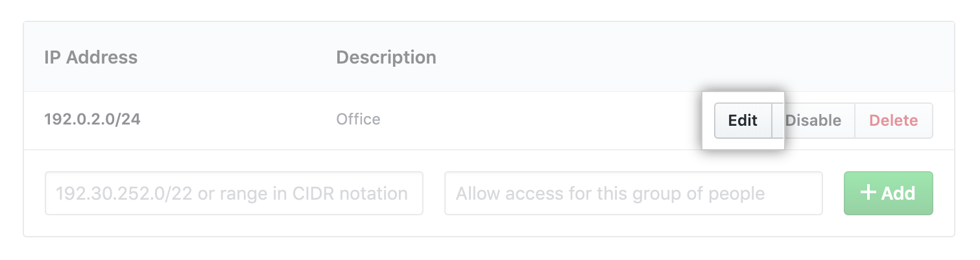Screen dimensions: 980x260
Task: Delete the 192.0.2.0/24 entry
Action: 893,121
